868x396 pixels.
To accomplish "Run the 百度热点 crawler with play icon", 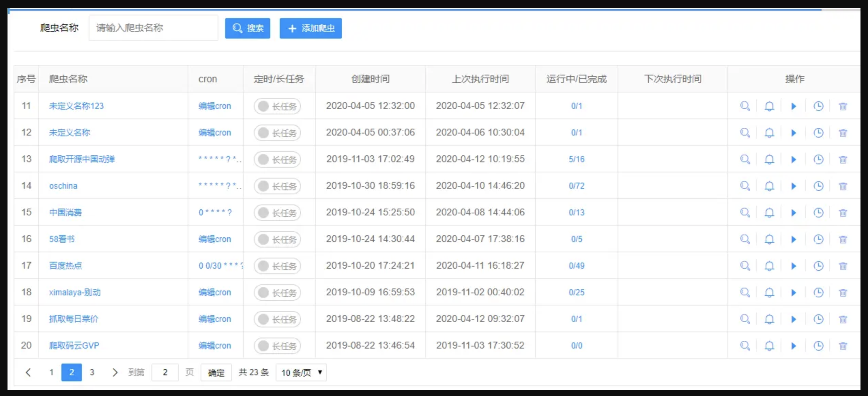I will (x=794, y=266).
